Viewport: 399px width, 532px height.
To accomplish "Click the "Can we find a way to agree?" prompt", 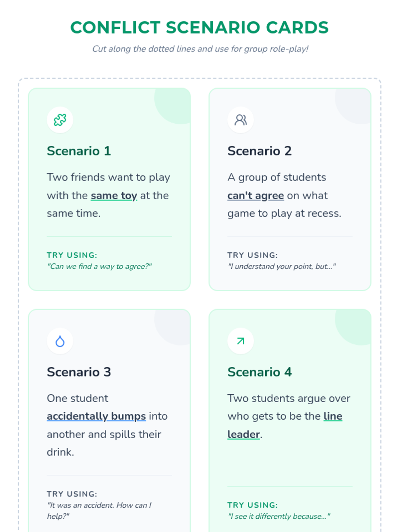I will 99,266.
